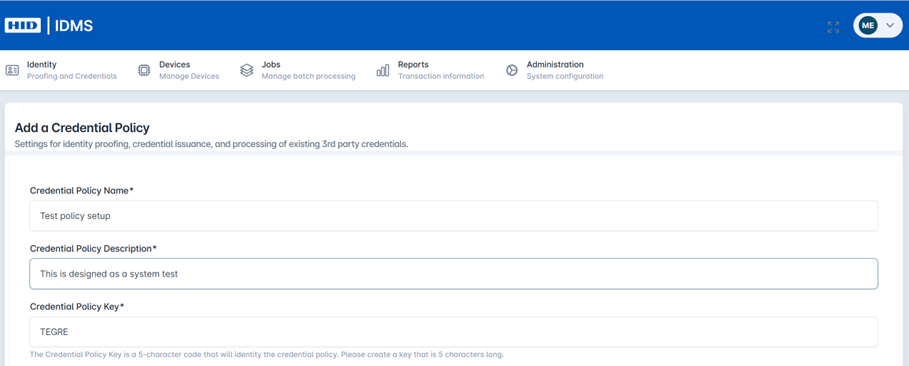Open the Reports menu

click(430, 70)
